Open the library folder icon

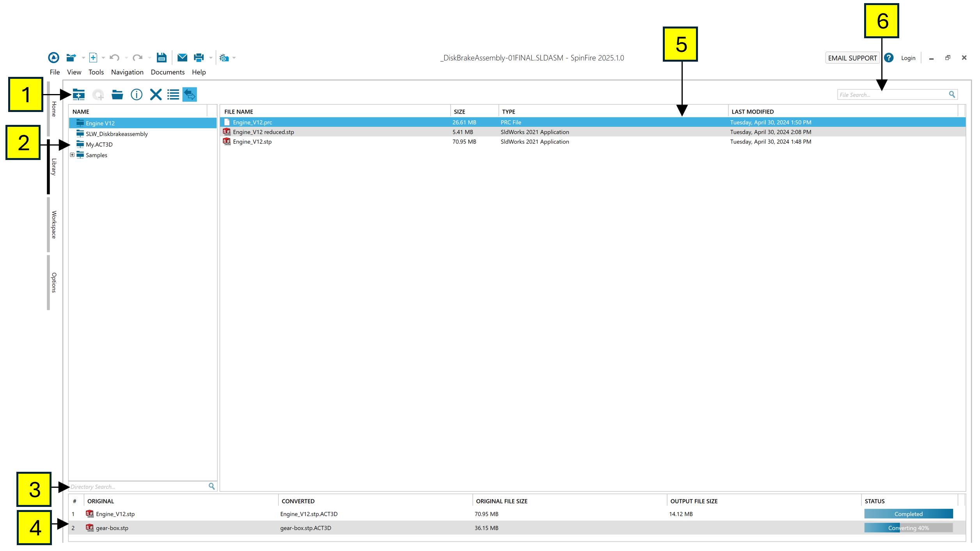coord(117,94)
